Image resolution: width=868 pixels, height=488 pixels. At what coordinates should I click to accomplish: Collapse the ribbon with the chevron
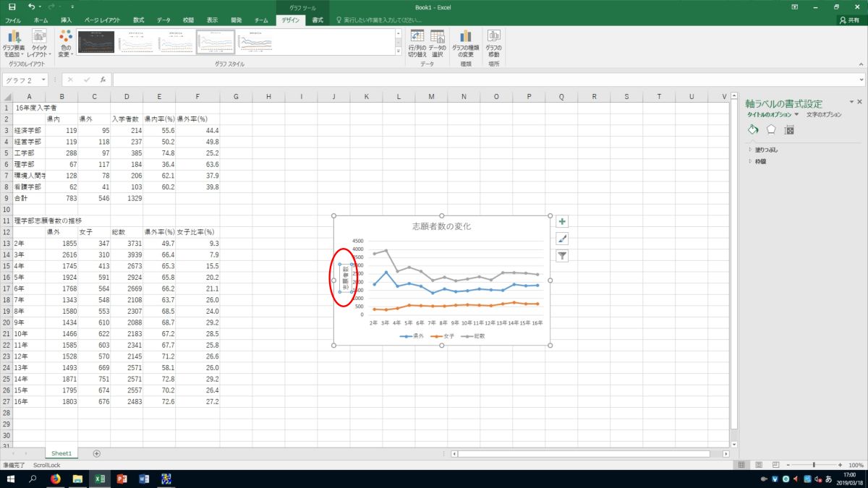click(861, 64)
